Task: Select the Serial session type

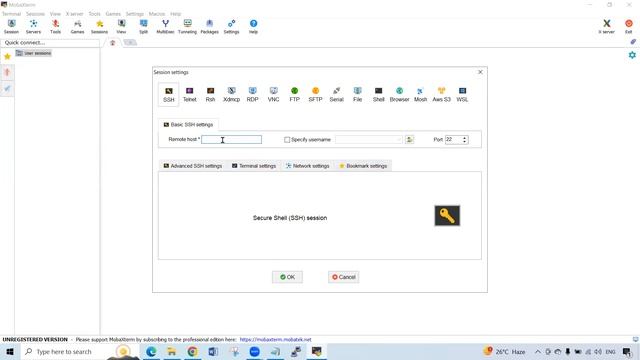Action: pos(336,94)
